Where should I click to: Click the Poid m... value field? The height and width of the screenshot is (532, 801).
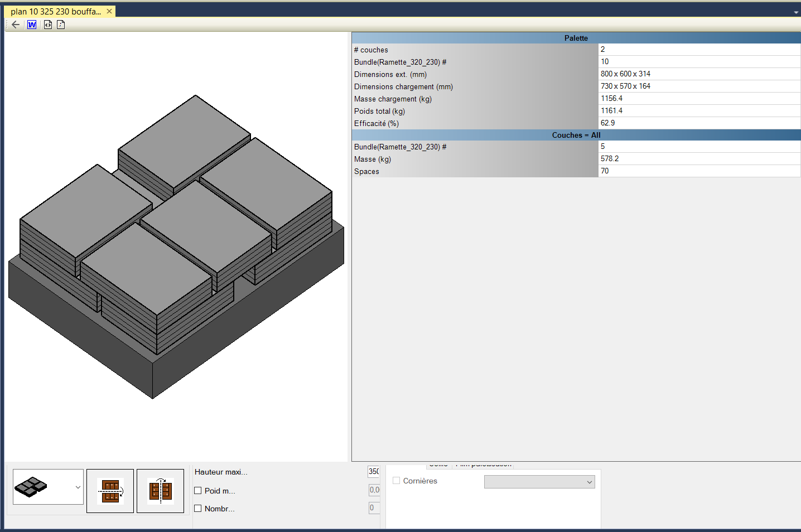(x=374, y=490)
